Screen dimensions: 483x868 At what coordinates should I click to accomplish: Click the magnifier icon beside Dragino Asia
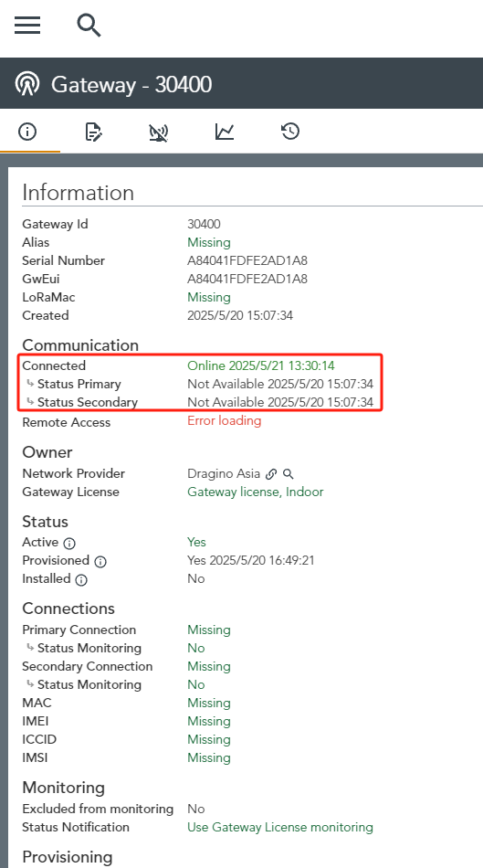[x=289, y=474]
